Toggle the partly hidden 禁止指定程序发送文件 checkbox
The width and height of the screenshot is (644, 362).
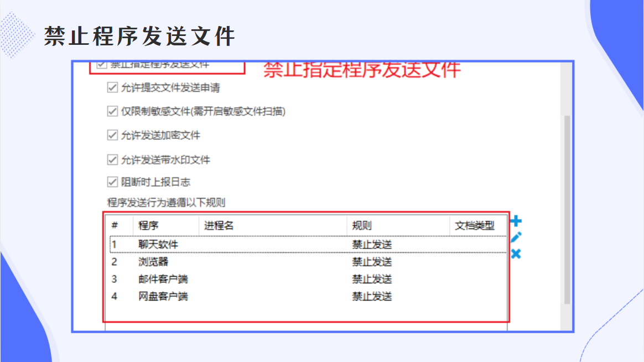(101, 65)
